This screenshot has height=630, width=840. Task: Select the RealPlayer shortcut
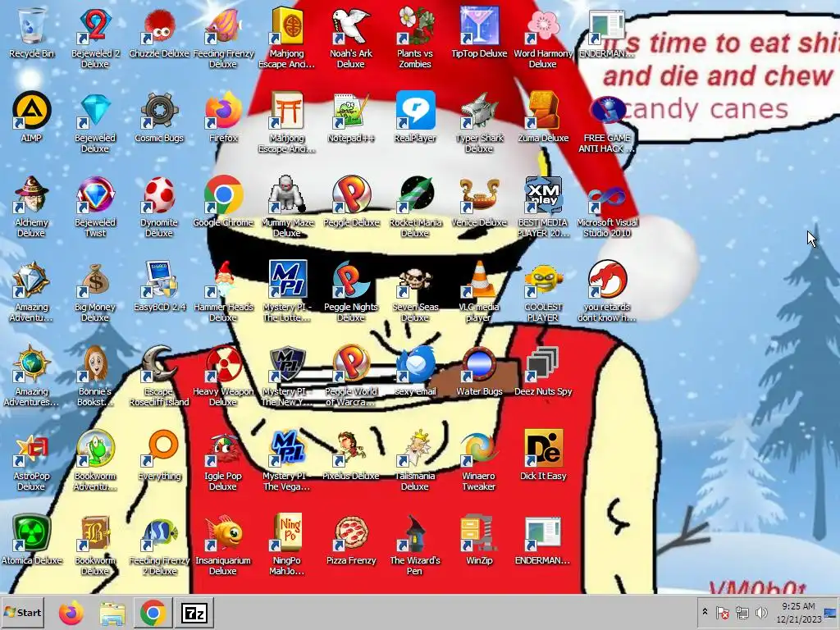coord(415,118)
